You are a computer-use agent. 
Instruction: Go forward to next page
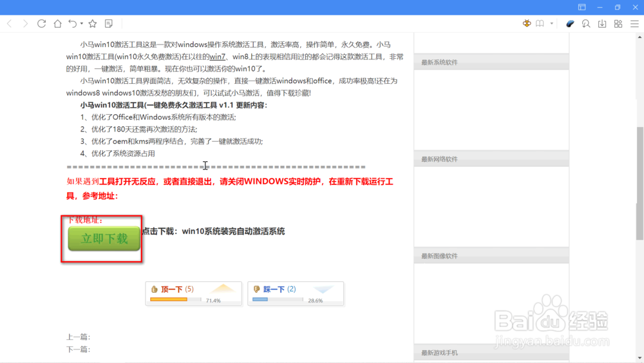coord(26,24)
